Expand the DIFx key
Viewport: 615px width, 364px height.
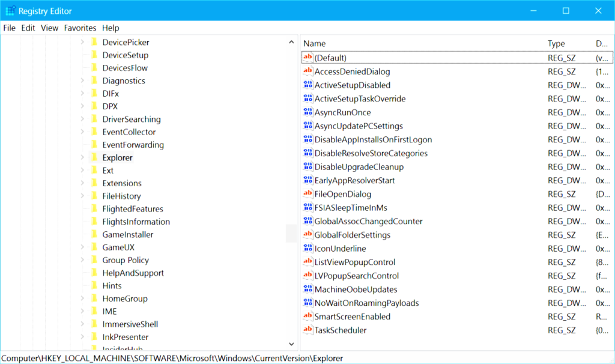coord(82,93)
